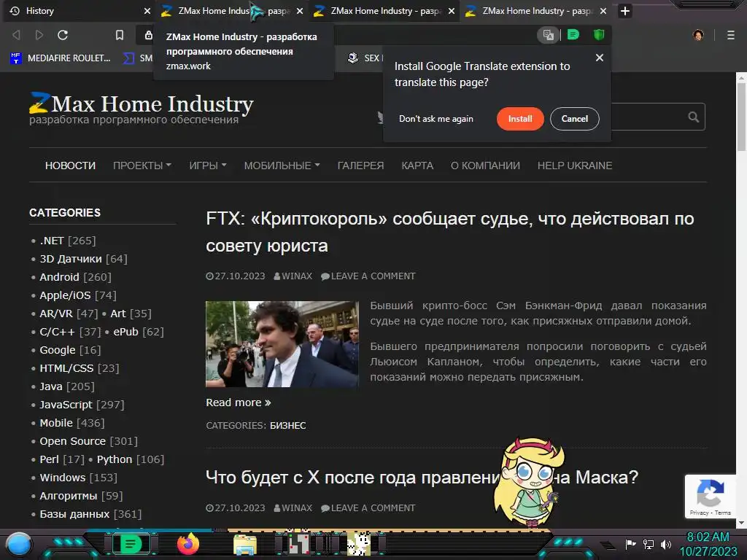Click the network tray icon
This screenshot has width=747, height=560.
(648, 544)
